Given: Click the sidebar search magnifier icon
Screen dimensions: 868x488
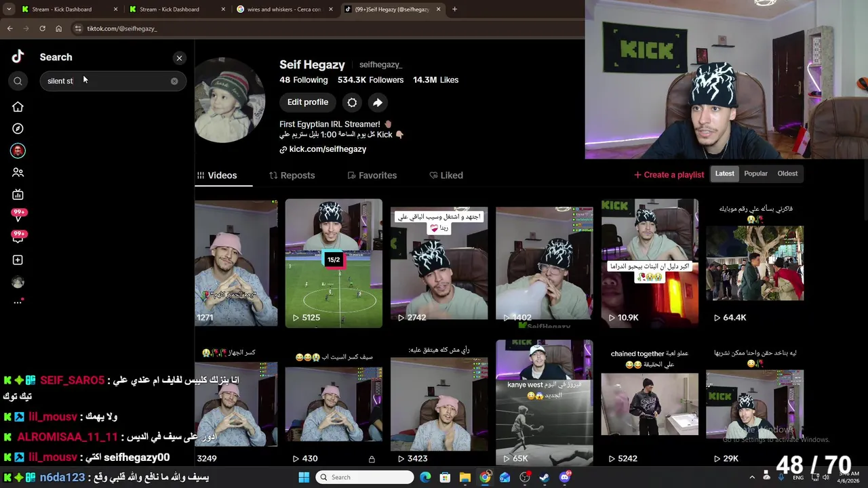Looking at the screenshot, I should click(x=18, y=81).
